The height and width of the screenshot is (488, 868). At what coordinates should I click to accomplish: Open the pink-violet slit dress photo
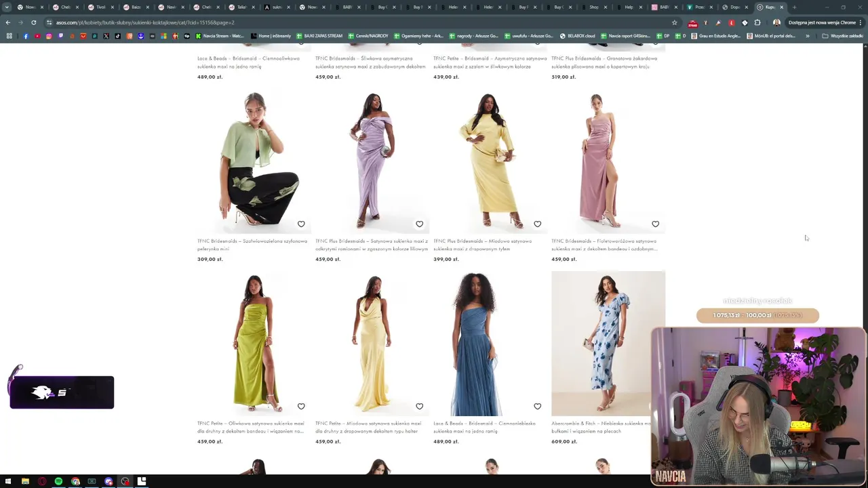click(608, 161)
